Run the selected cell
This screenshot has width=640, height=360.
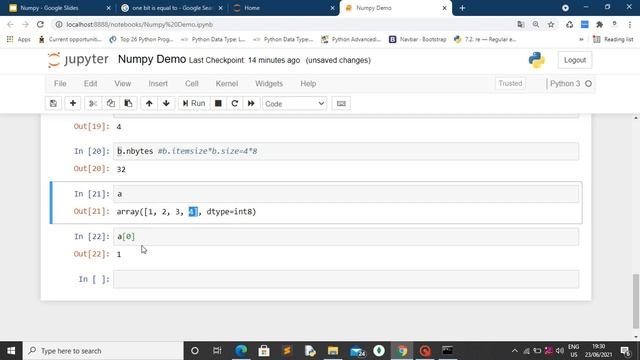click(x=194, y=104)
